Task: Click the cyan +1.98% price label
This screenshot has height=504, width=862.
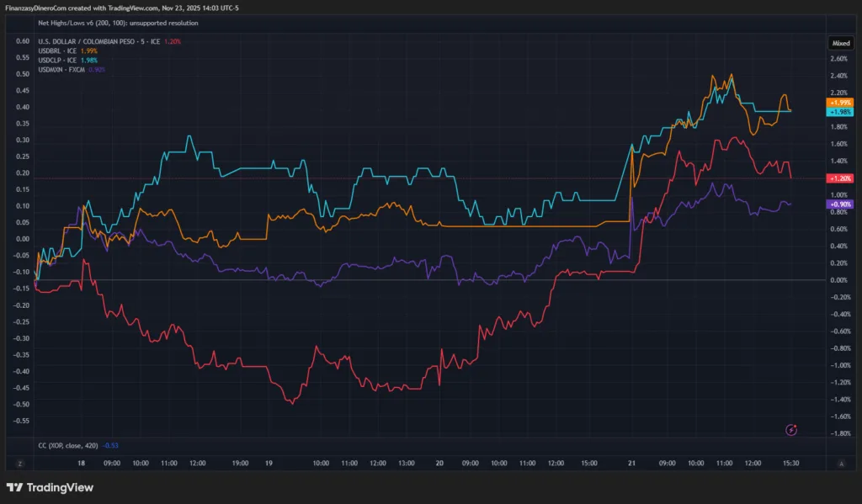Action: point(840,112)
